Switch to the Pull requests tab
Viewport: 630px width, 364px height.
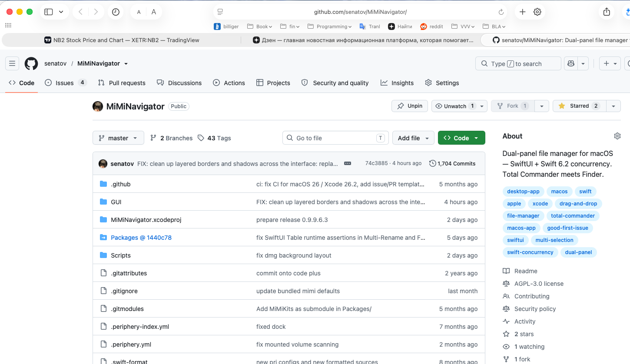[x=122, y=83]
